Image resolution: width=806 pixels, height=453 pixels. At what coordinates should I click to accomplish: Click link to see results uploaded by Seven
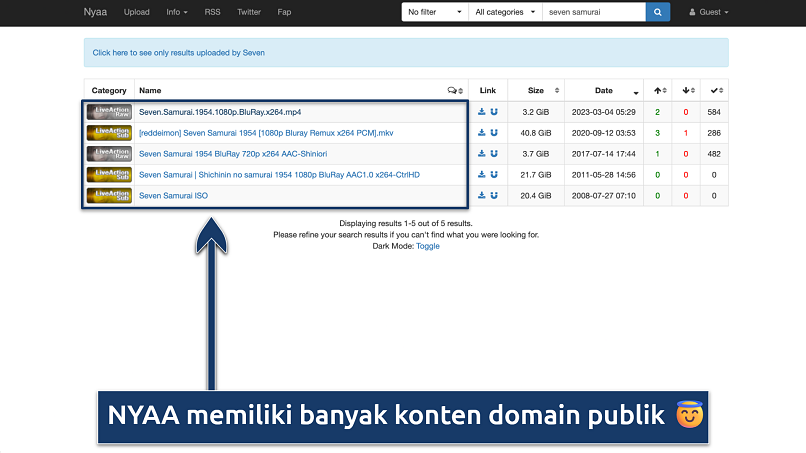179,52
